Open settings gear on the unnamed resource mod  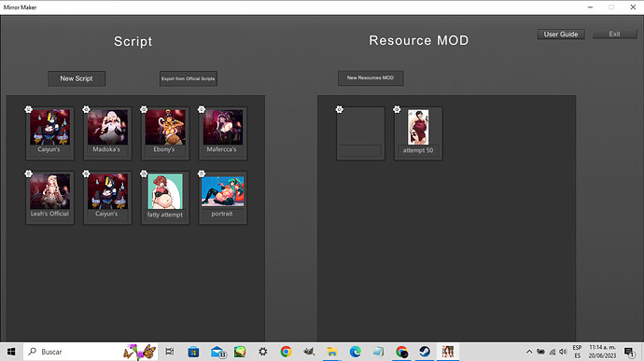click(339, 109)
